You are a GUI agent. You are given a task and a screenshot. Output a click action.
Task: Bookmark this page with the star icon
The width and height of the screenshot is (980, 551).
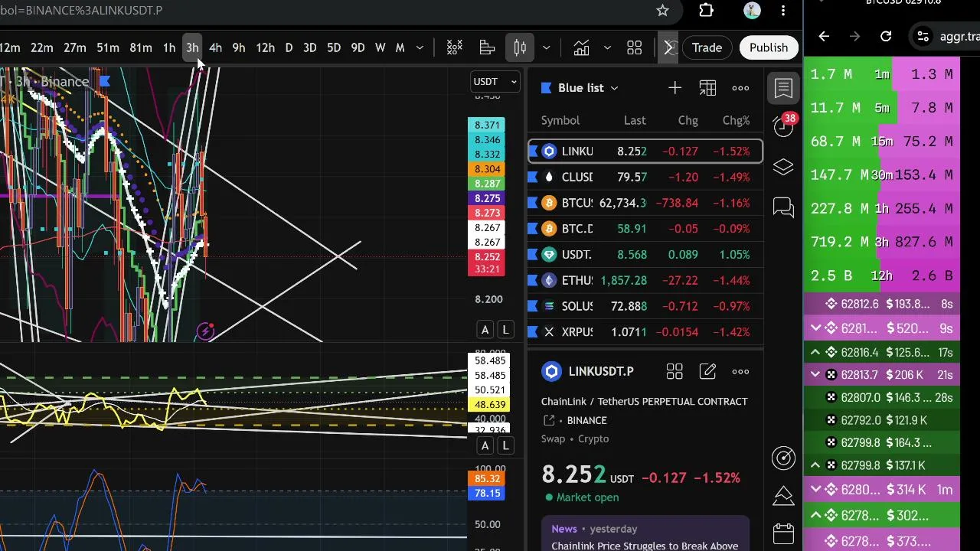(x=663, y=11)
